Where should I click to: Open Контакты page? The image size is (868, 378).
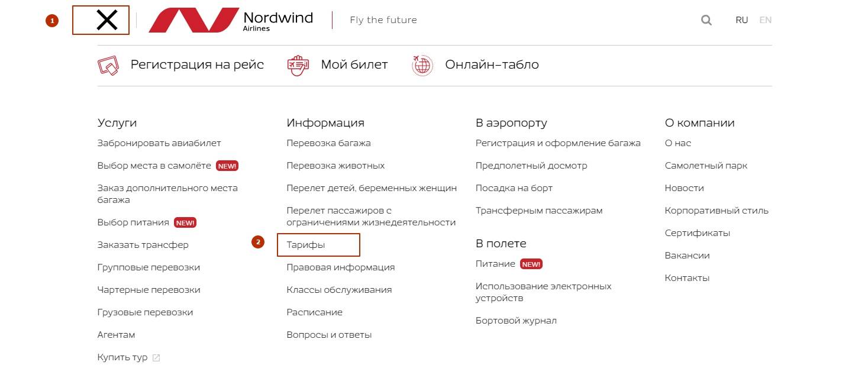687,278
